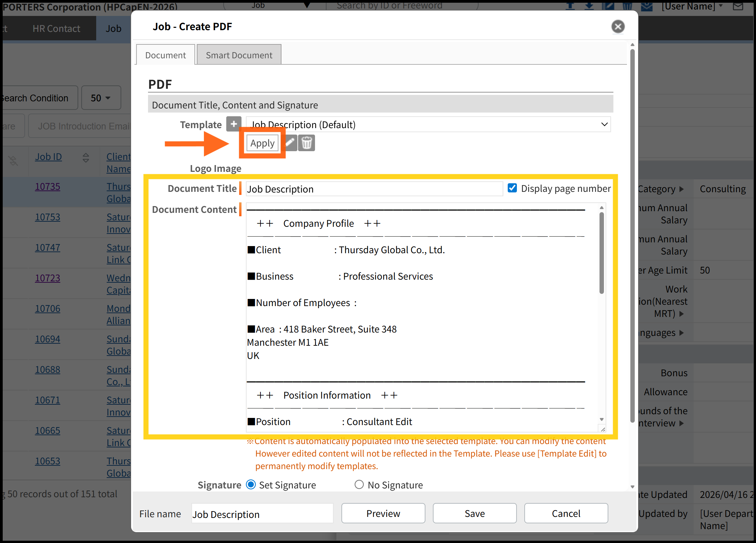Image resolution: width=756 pixels, height=543 pixels.
Task: Click the Apply template button
Action: point(262,143)
